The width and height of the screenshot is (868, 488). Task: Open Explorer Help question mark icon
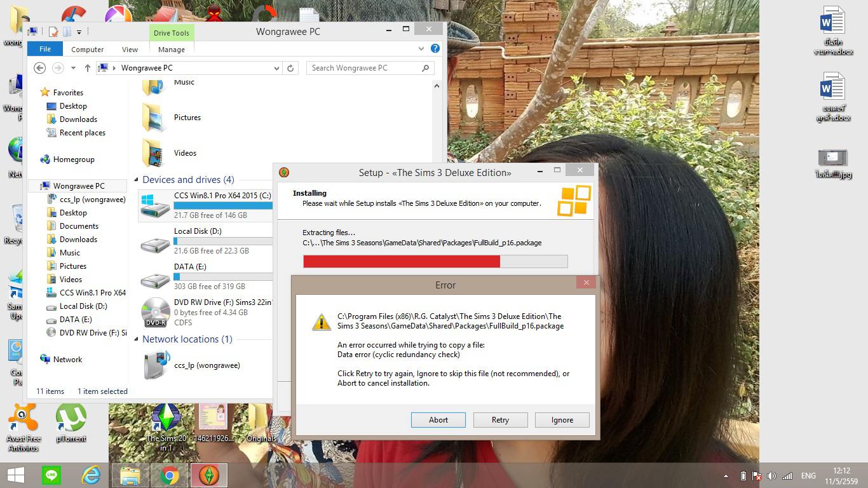(x=435, y=48)
